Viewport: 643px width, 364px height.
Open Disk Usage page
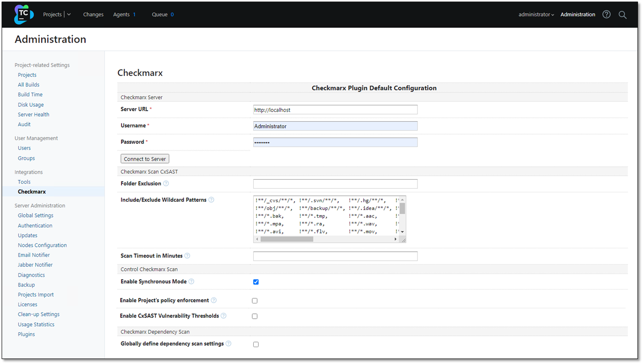tap(31, 105)
